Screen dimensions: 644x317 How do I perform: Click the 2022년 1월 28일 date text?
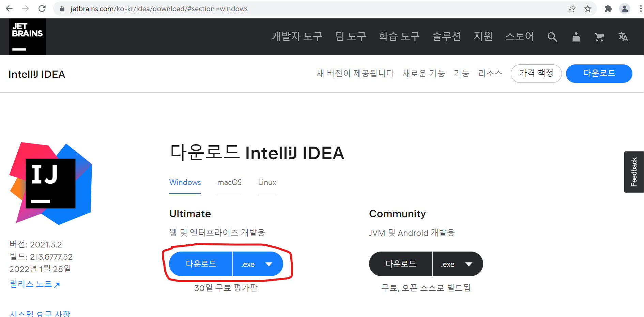(x=40, y=269)
